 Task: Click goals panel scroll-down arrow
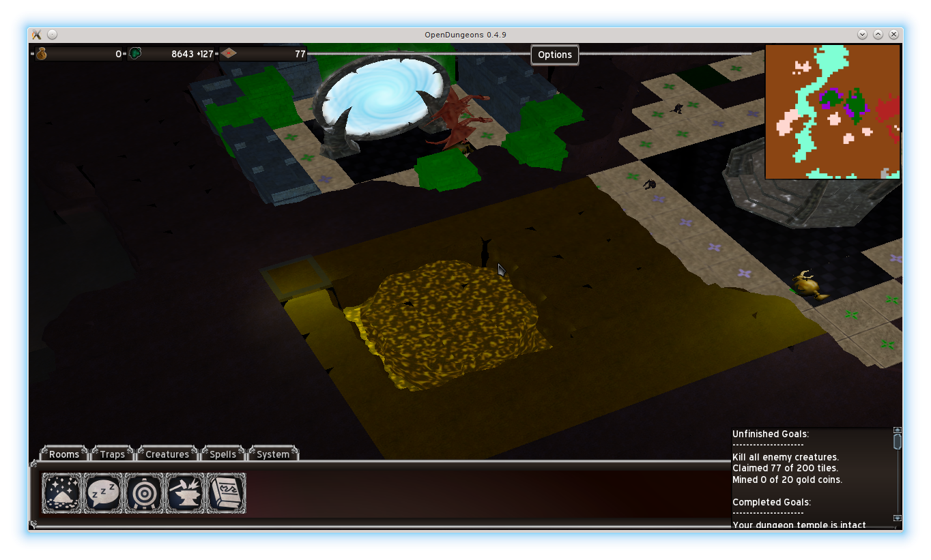[898, 518]
